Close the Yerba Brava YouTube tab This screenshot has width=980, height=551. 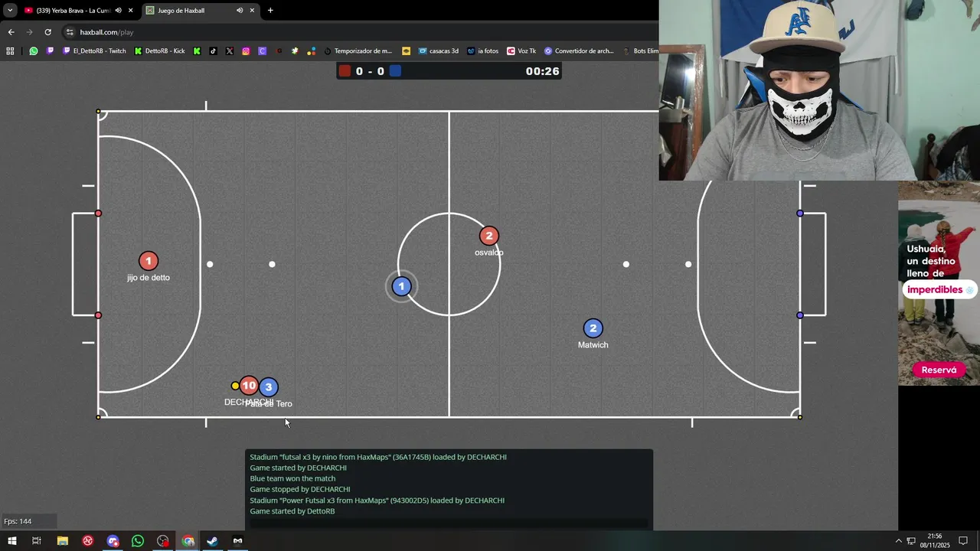tap(131, 11)
